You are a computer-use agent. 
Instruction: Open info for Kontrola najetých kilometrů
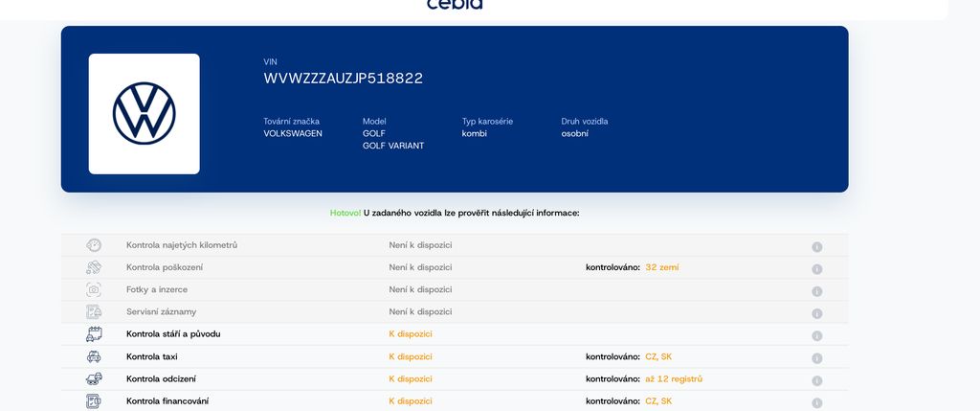817,247
